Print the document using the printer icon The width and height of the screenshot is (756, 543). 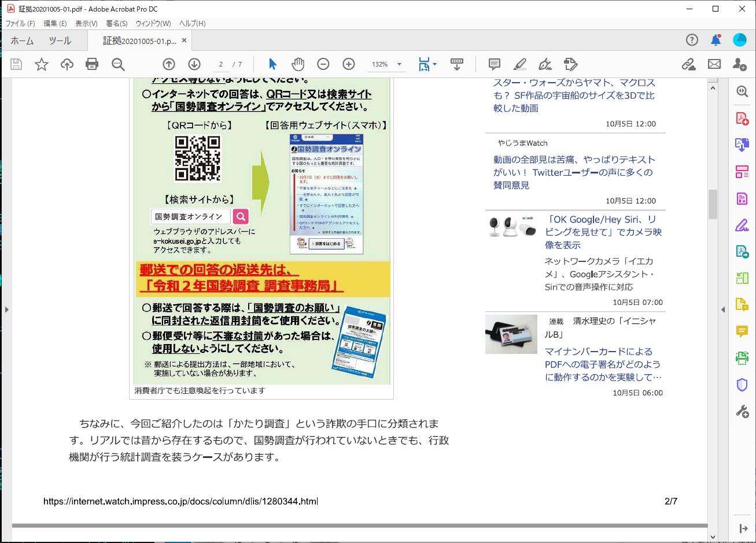pos(92,64)
